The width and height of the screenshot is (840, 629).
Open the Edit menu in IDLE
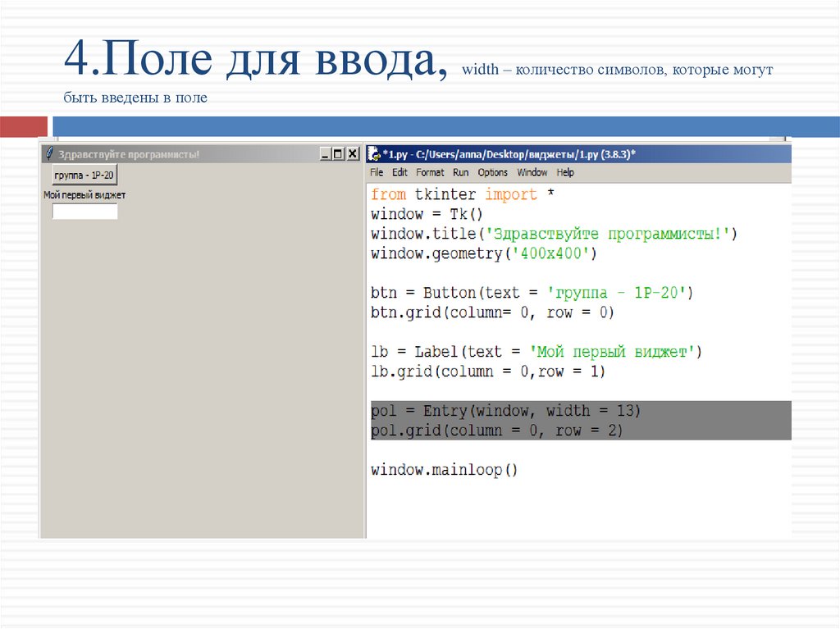click(399, 172)
